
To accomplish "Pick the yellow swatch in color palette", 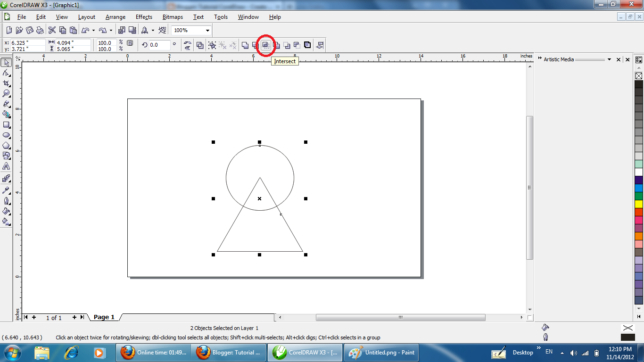I will (x=639, y=204).
